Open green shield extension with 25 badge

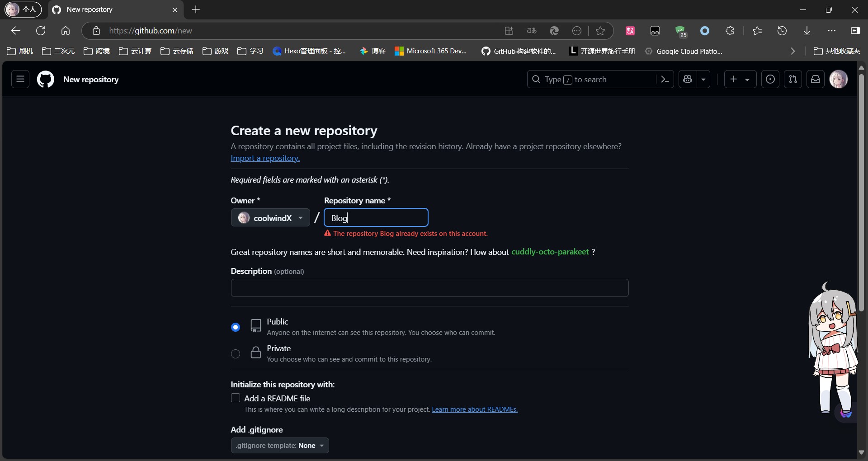click(x=681, y=31)
